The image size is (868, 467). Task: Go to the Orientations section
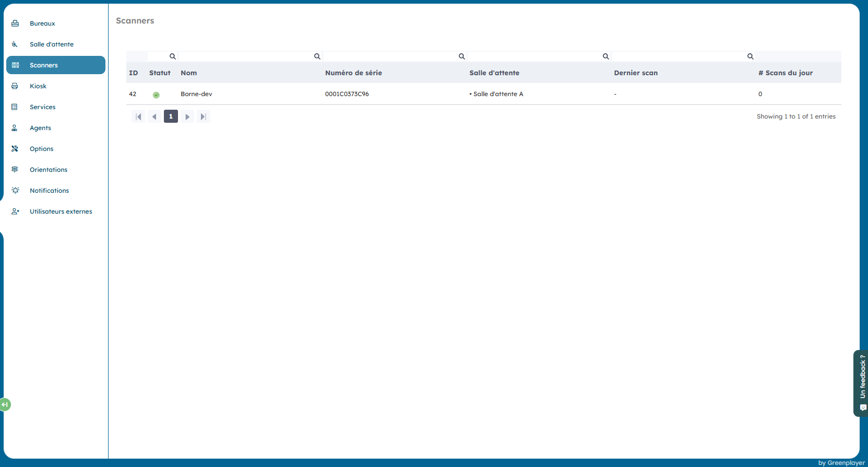click(x=48, y=170)
